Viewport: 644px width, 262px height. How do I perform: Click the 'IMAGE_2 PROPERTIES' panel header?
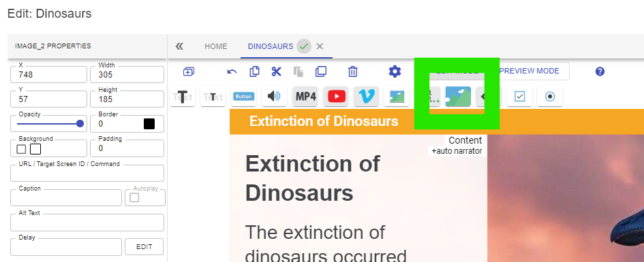point(53,46)
